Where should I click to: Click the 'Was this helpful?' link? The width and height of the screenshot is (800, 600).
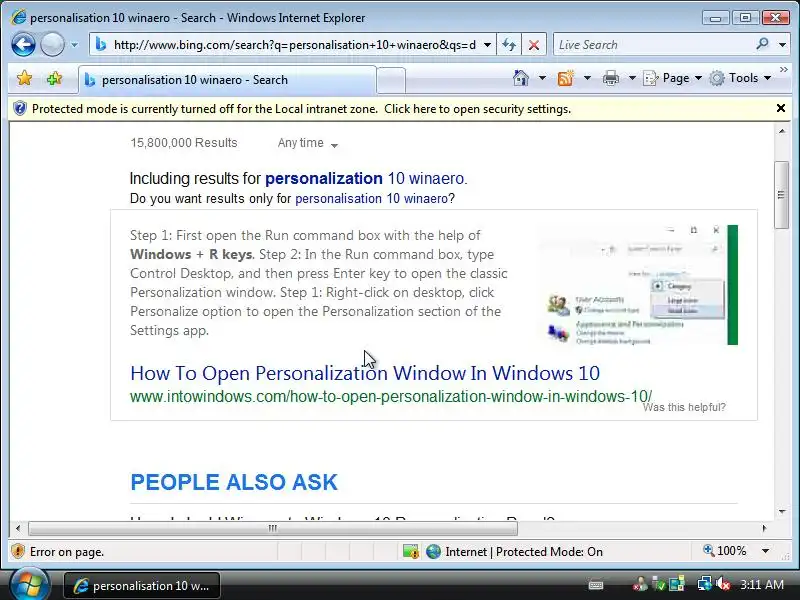tap(684, 407)
